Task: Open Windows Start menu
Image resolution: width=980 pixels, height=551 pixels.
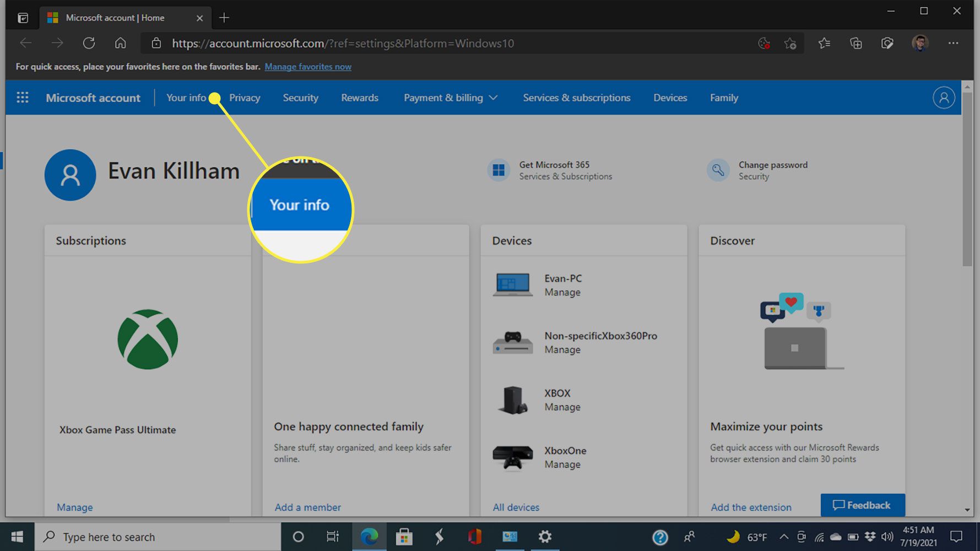Action: click(17, 537)
